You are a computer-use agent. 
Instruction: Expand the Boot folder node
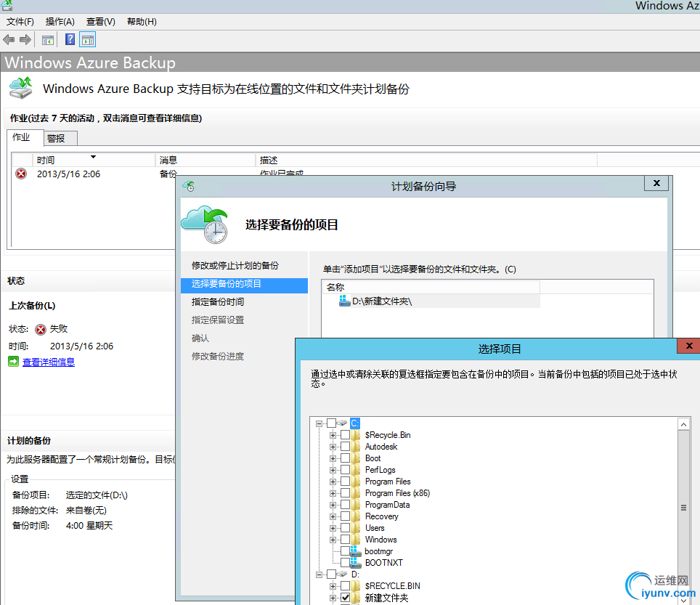333,458
